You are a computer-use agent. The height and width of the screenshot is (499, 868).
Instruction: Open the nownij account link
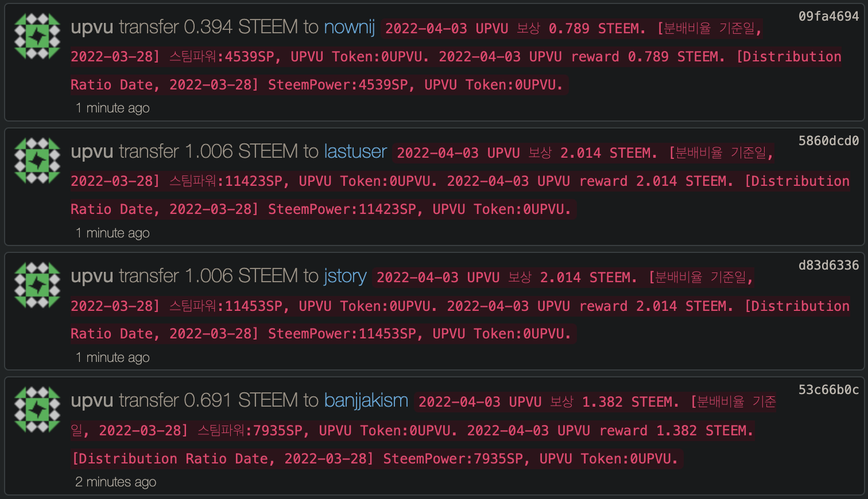[x=349, y=27]
